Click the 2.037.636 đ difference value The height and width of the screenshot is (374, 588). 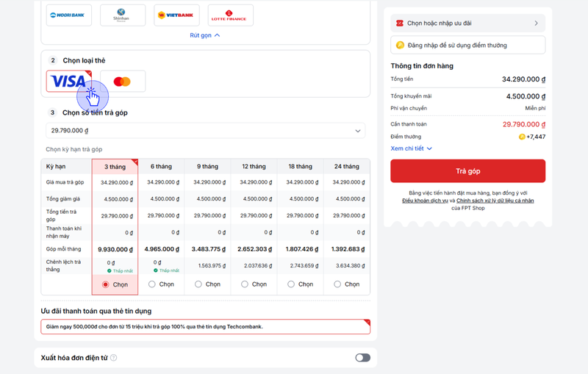(x=258, y=266)
